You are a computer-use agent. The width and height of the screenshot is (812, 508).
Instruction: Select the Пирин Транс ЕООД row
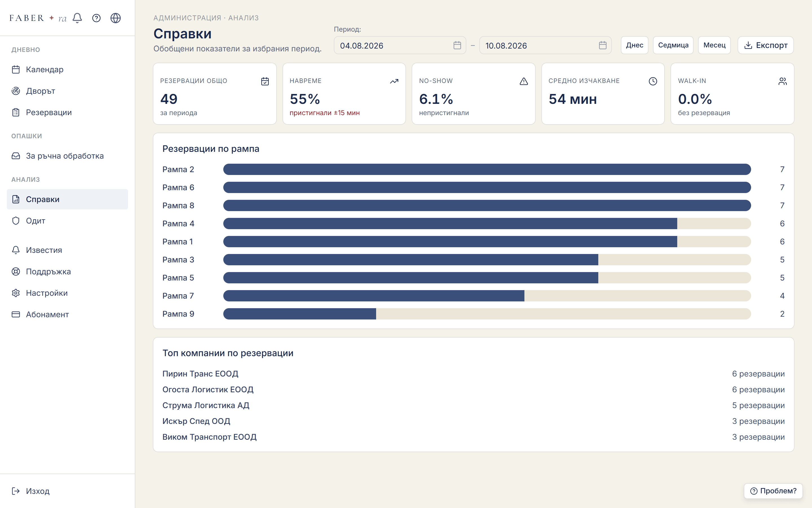(473, 374)
